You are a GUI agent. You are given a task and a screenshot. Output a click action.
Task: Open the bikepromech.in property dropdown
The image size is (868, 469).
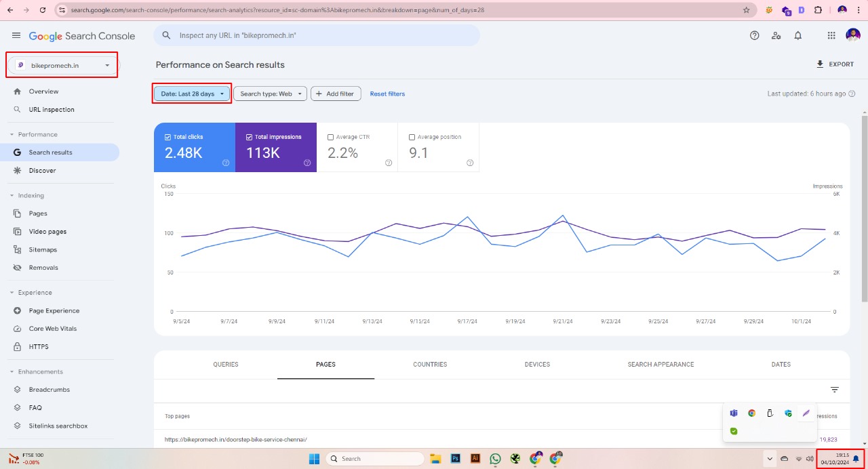(x=62, y=66)
